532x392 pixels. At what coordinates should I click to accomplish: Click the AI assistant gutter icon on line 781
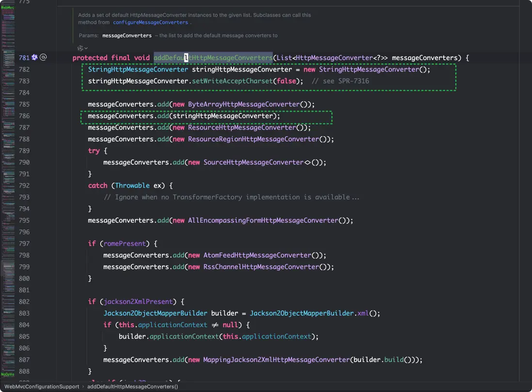click(x=34, y=58)
